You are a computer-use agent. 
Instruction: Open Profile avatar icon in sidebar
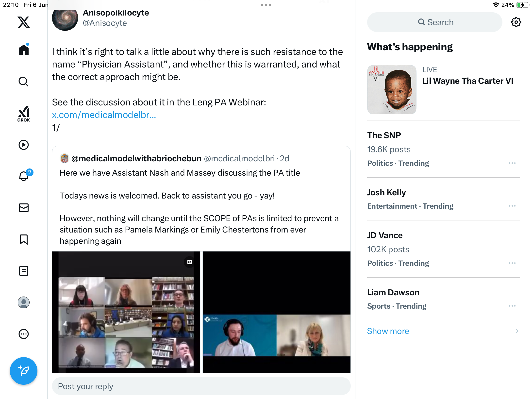pos(24,302)
